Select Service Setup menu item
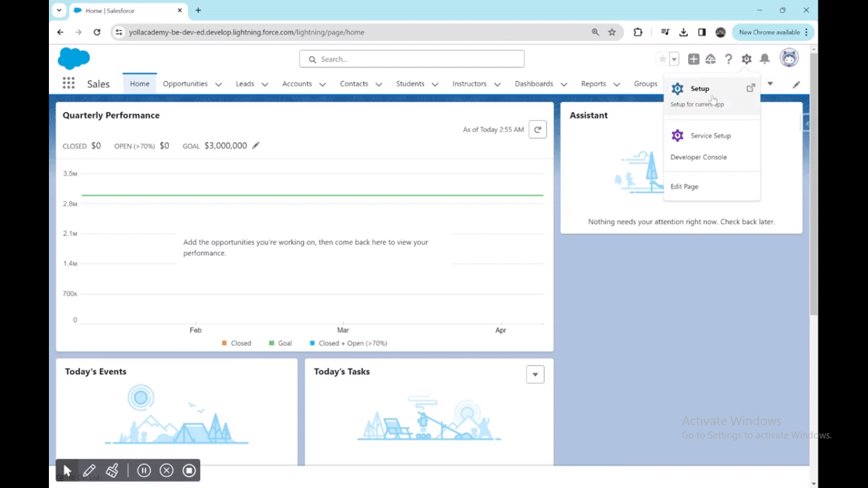This screenshot has height=488, width=868. point(712,135)
